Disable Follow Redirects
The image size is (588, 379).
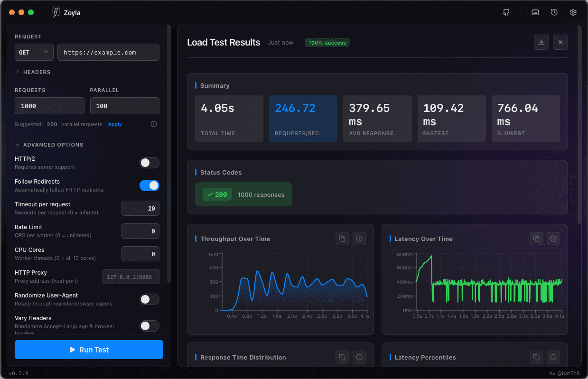click(x=149, y=185)
